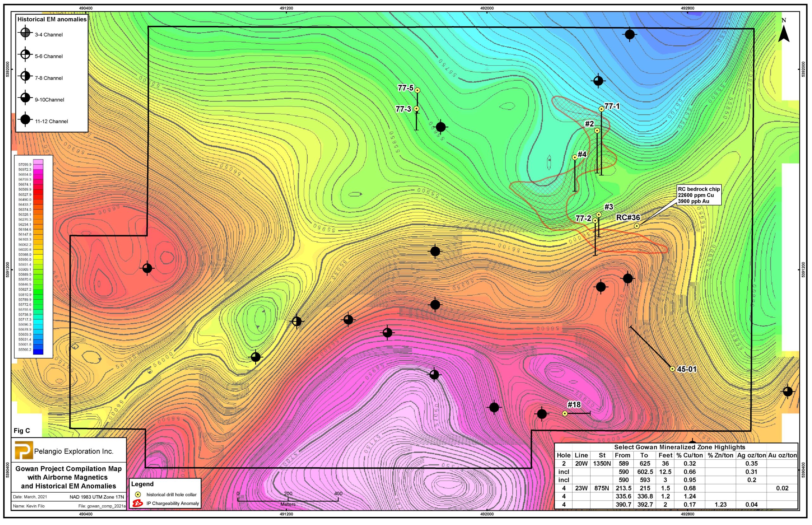Viewport: 812px width, 525px height.
Task: Click the 400 meter scale bar mark
Action: [x=338, y=500]
